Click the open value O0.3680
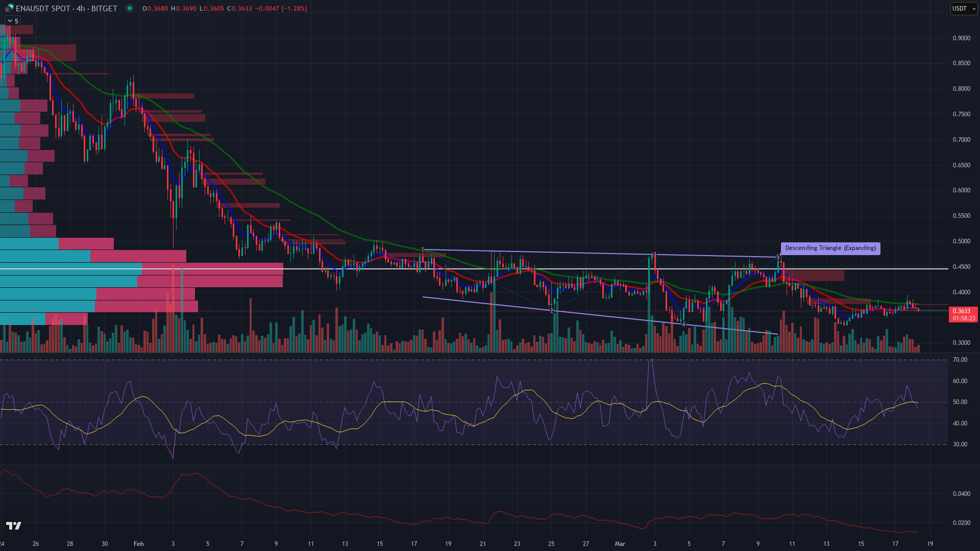Screen dimensions: 980x551 click(x=155, y=8)
